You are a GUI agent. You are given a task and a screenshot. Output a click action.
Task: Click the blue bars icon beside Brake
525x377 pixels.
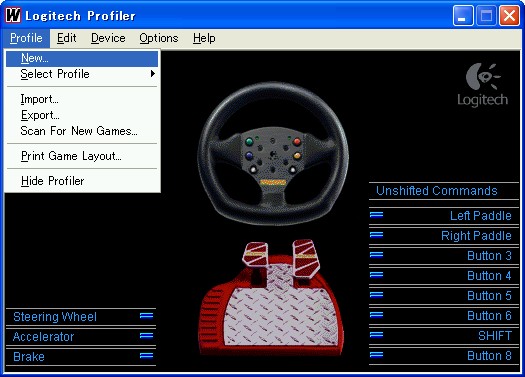146,356
